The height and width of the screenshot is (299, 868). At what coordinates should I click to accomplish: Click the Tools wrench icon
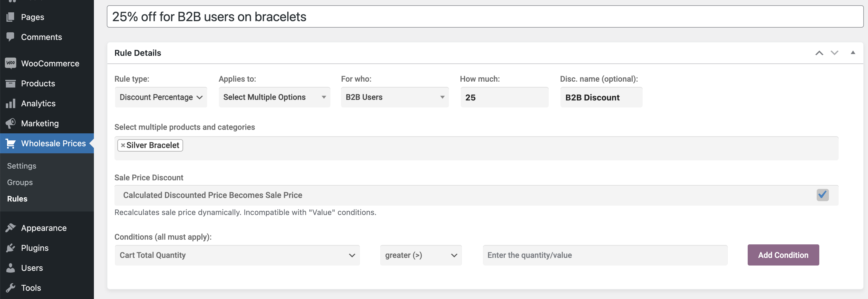(x=11, y=288)
